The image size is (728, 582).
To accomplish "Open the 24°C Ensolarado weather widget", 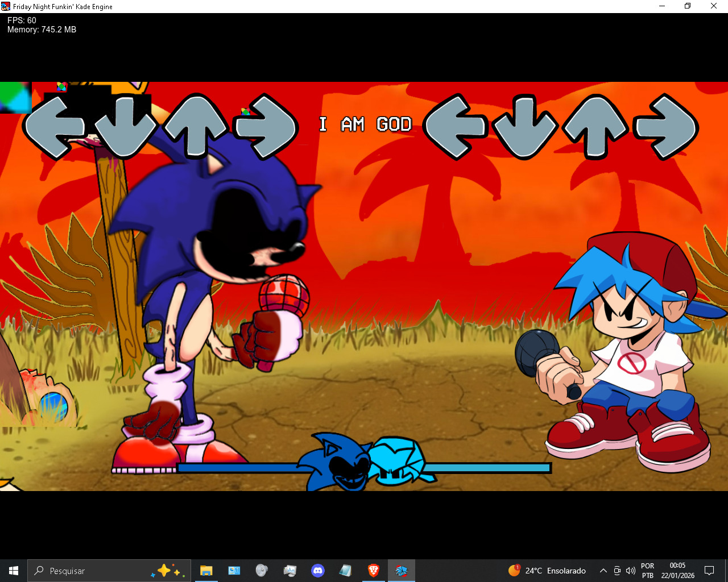I will click(x=547, y=571).
